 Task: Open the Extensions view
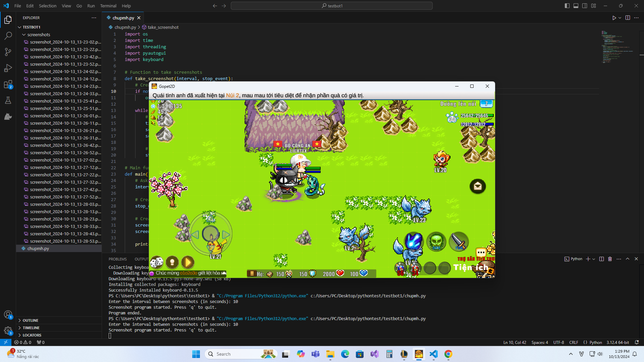(x=8, y=84)
